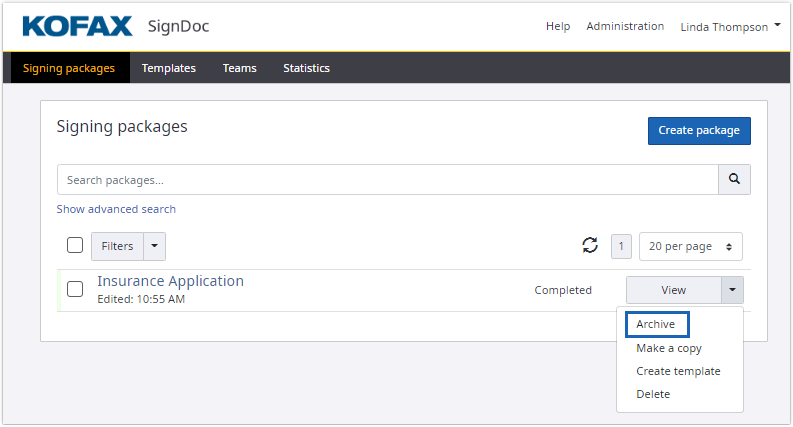Focus the Search packages input field
The height and width of the screenshot is (427, 793).
[x=387, y=180]
